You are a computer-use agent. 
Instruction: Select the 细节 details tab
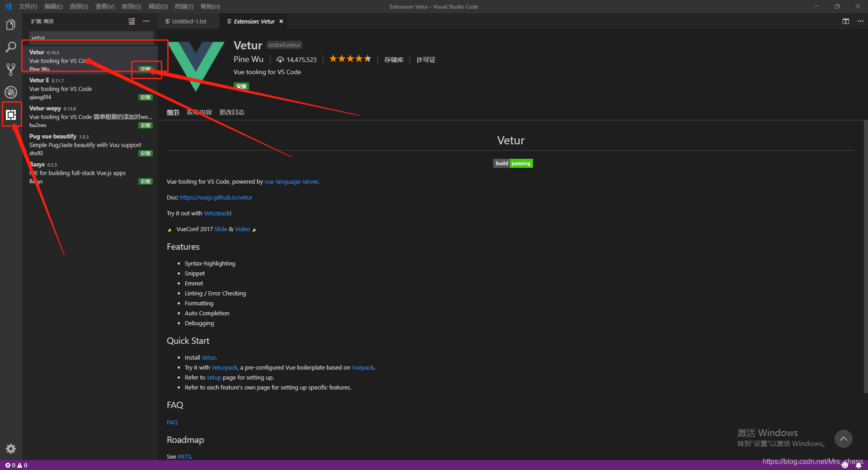pyautogui.click(x=173, y=112)
